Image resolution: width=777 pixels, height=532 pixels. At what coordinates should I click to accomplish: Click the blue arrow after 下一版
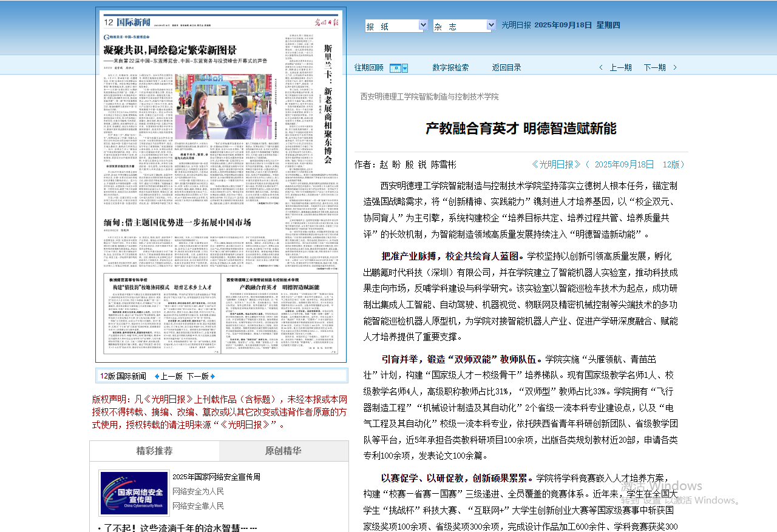212,376
